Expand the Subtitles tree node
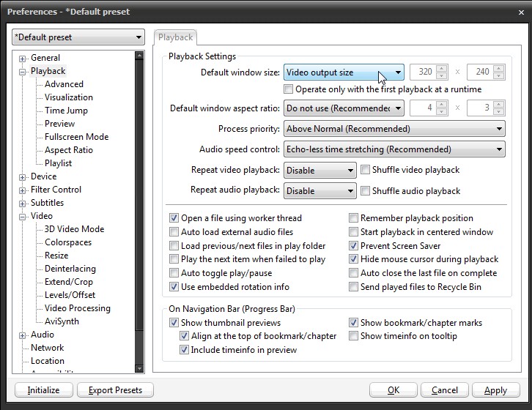Screen dimensions: 532x410 point(23,204)
